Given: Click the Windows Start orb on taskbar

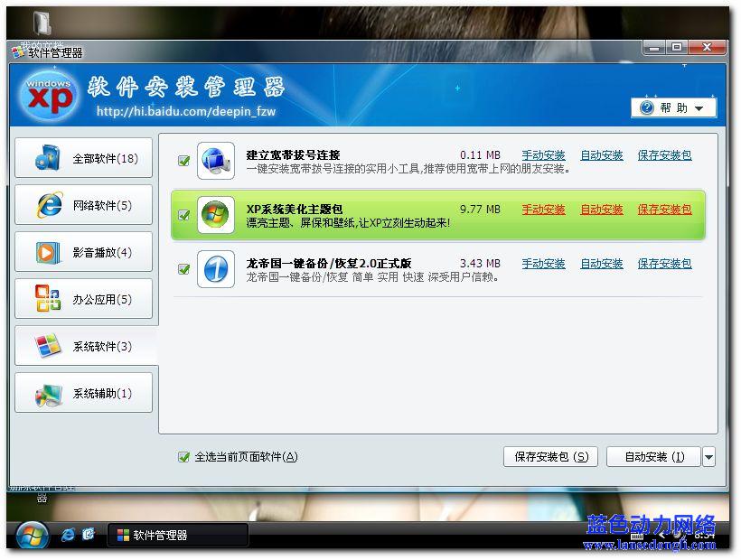Looking at the screenshot, I should click(32, 537).
